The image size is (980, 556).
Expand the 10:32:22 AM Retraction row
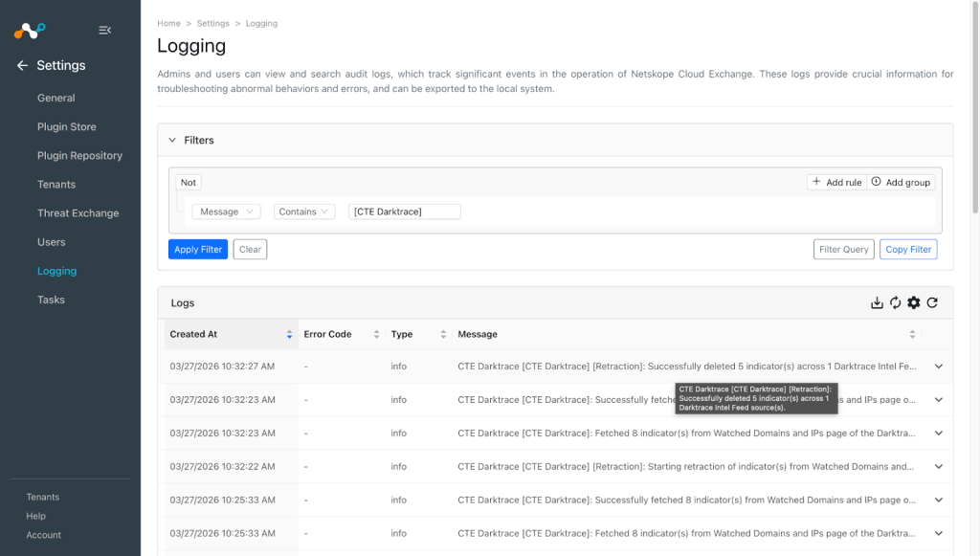click(939, 467)
